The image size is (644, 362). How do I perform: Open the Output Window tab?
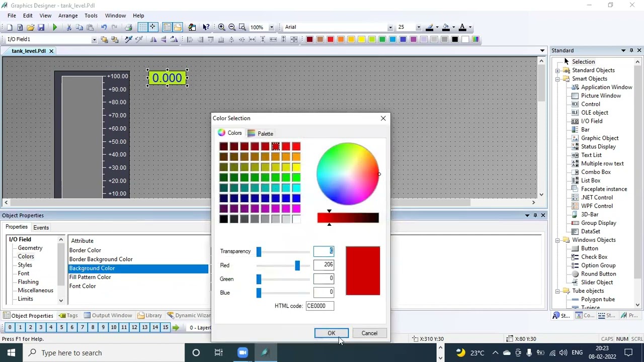click(107, 316)
